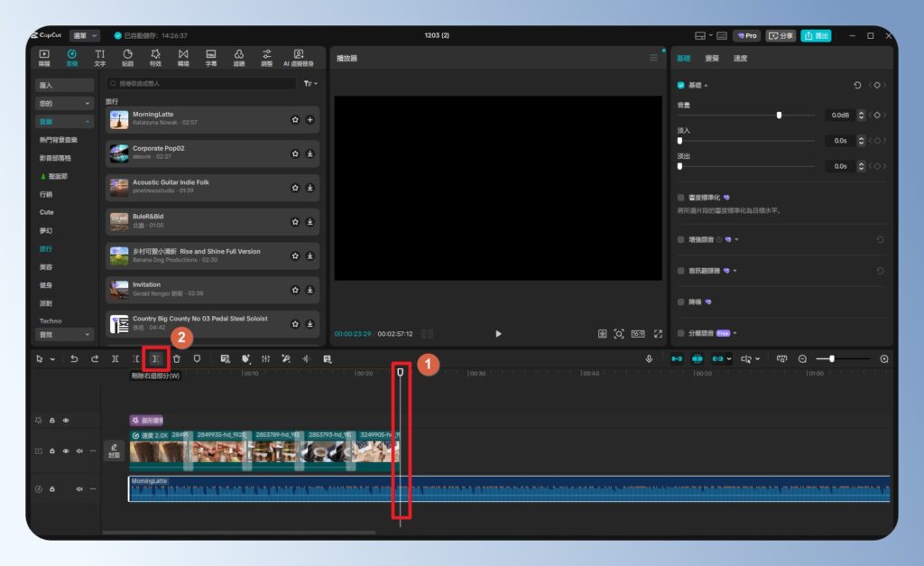
Task: Enable the noise reduction (降噪) checkbox
Action: pos(681,302)
